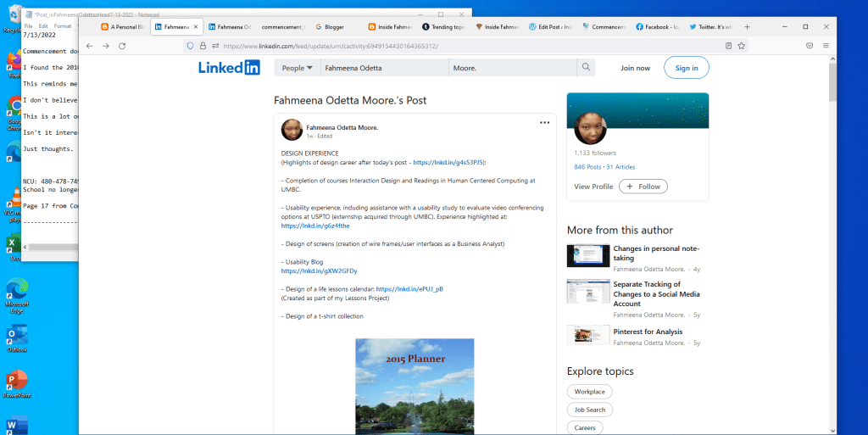
Task: Open Notepad's Edit menu
Action: click(x=43, y=26)
